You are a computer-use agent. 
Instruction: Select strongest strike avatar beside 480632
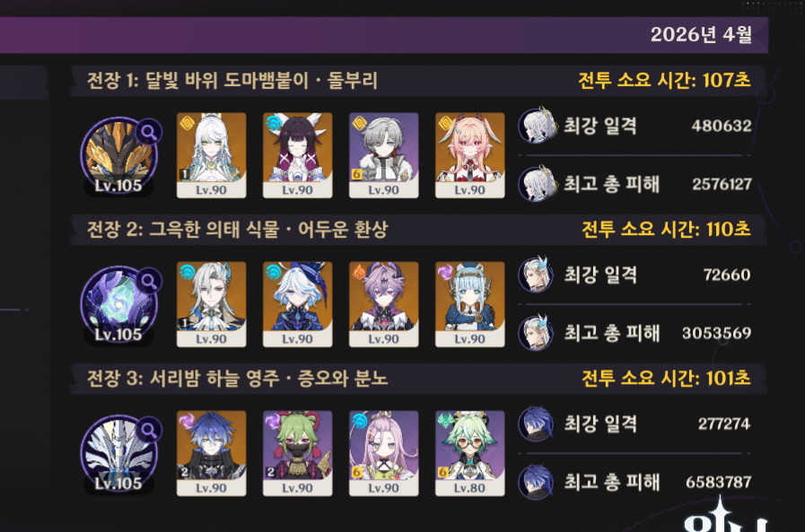pos(537,126)
